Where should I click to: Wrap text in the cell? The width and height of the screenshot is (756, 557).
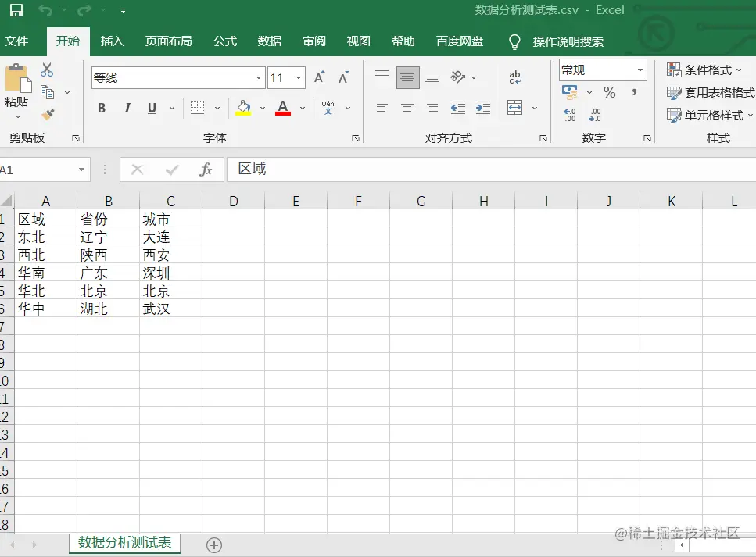click(515, 77)
